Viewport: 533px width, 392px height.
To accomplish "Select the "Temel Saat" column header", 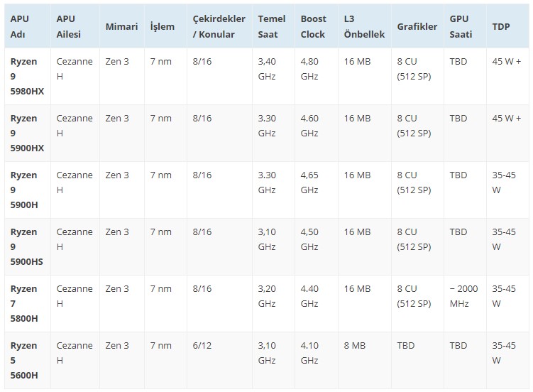I will tap(272, 26).
